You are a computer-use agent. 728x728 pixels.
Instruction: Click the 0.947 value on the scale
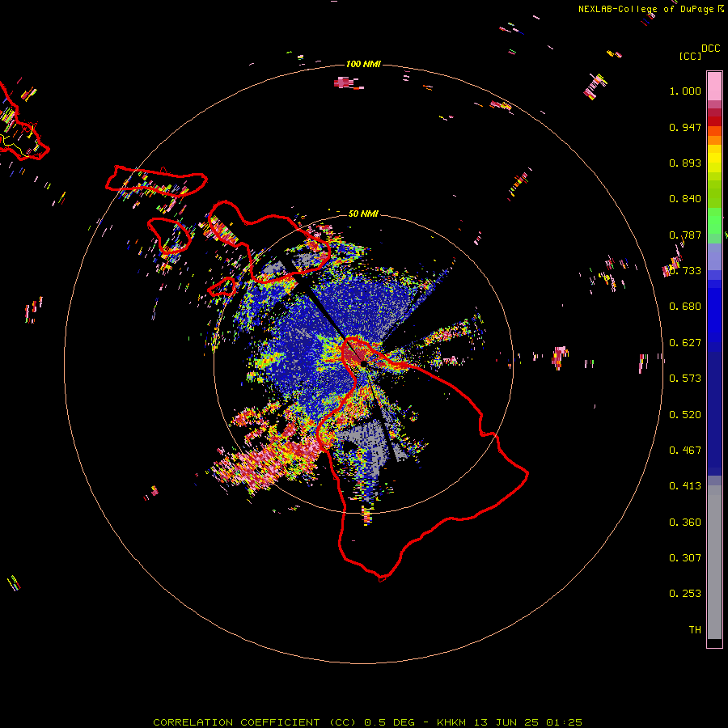pyautogui.click(x=685, y=127)
